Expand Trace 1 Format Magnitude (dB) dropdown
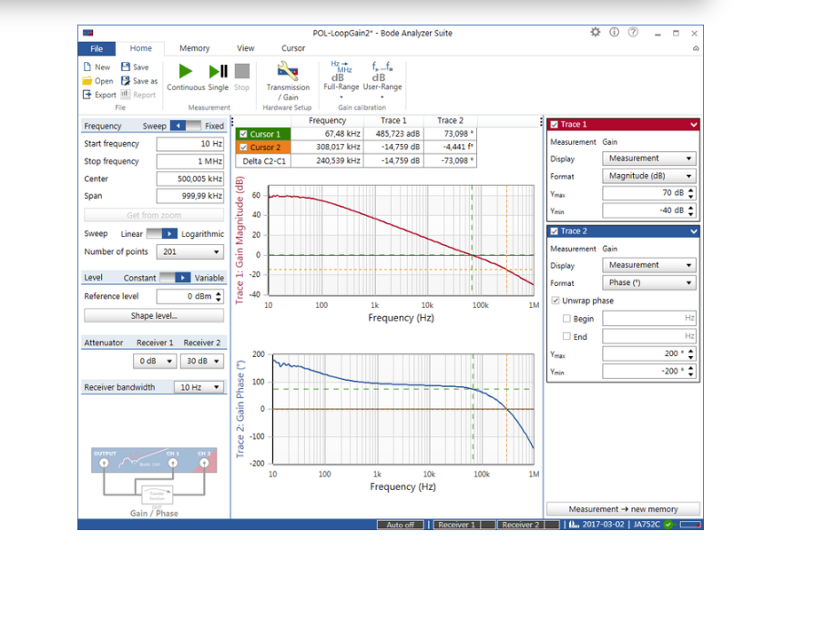Viewport: 815px width, 644px height. point(648,176)
